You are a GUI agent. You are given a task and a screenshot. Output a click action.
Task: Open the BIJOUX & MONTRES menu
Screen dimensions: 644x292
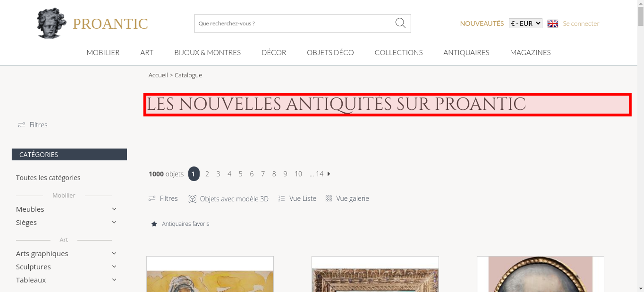click(x=207, y=52)
